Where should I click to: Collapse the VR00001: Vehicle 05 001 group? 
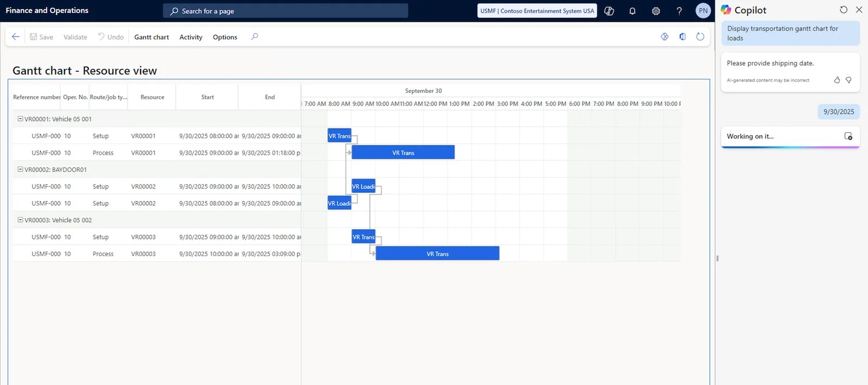[21, 119]
